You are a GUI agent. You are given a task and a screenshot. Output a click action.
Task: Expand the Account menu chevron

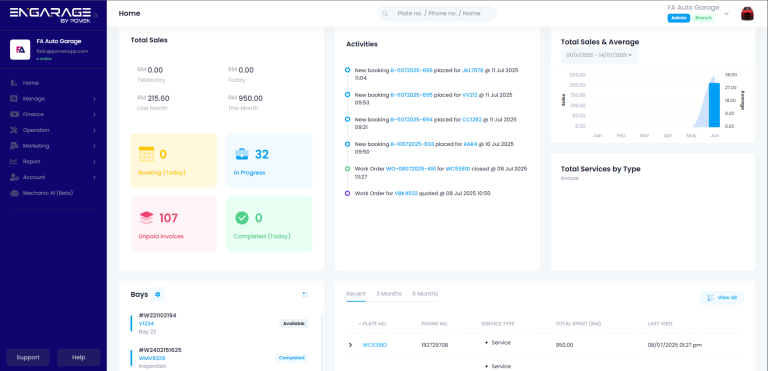coord(94,177)
